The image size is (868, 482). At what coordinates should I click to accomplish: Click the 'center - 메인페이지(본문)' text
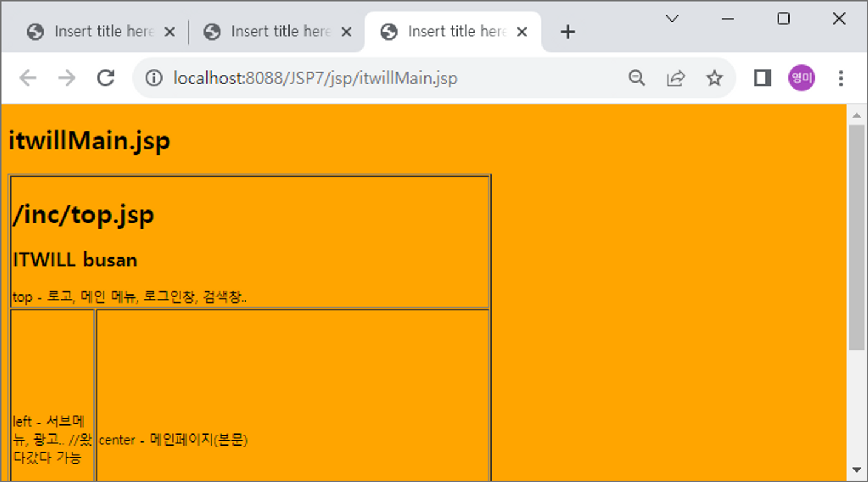(173, 440)
